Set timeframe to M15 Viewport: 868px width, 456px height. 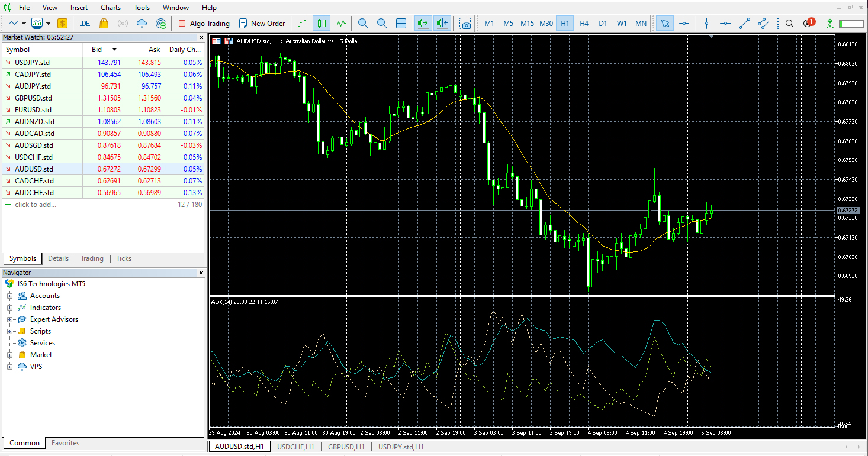pyautogui.click(x=527, y=24)
